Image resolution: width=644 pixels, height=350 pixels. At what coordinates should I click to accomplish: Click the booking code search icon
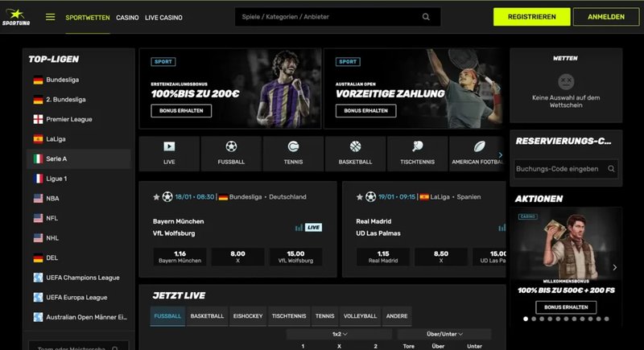point(611,169)
